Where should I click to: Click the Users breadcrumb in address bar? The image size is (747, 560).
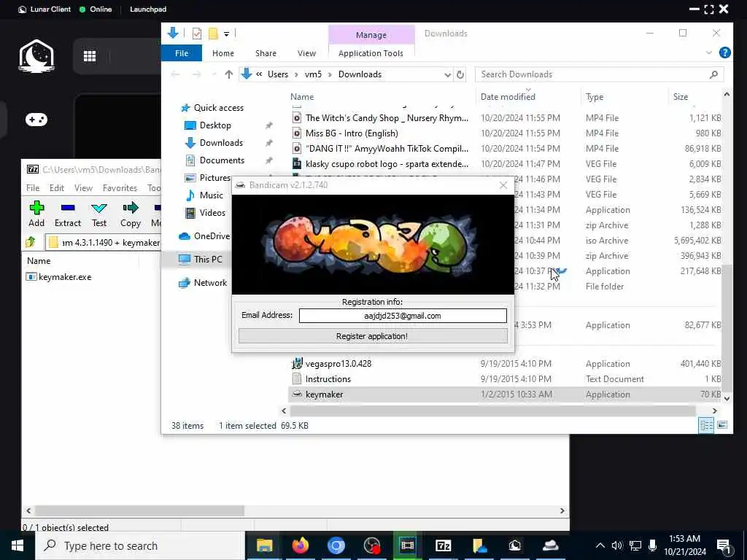[278, 74]
